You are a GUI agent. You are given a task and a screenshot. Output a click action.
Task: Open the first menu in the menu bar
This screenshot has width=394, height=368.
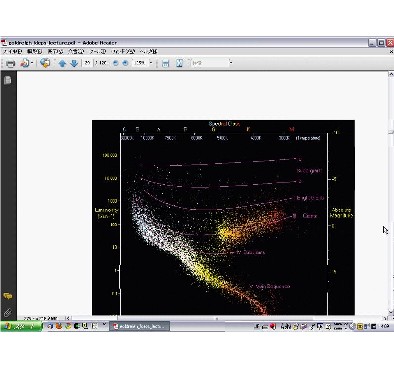(13, 52)
